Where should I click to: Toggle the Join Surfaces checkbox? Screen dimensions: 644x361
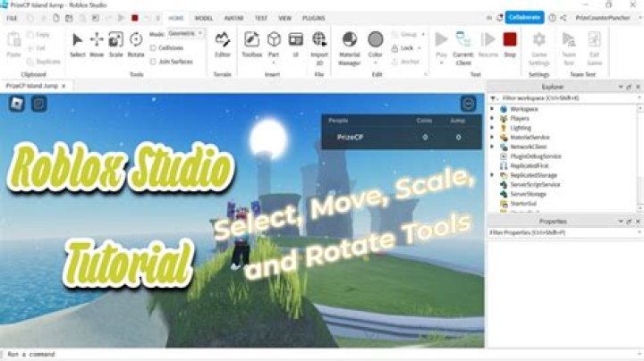point(153,60)
